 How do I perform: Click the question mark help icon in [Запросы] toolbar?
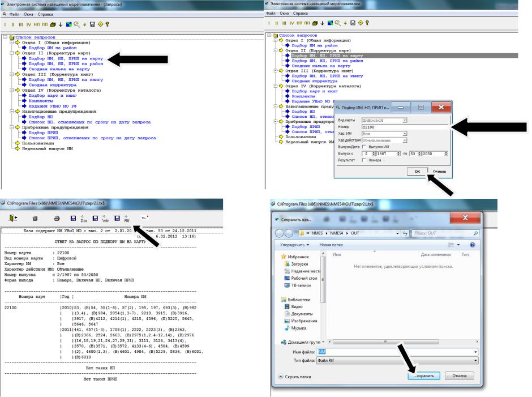pos(108,24)
